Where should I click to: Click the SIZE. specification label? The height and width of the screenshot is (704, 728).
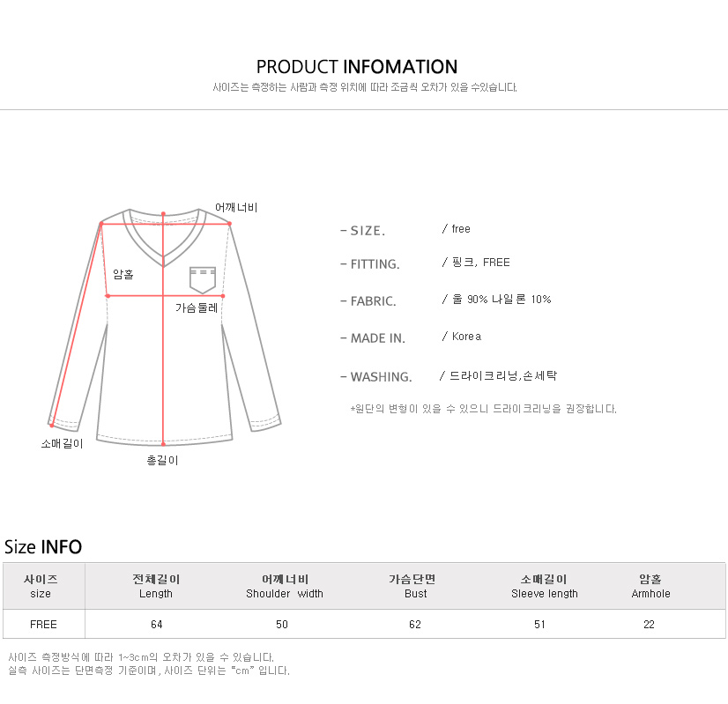tap(362, 231)
